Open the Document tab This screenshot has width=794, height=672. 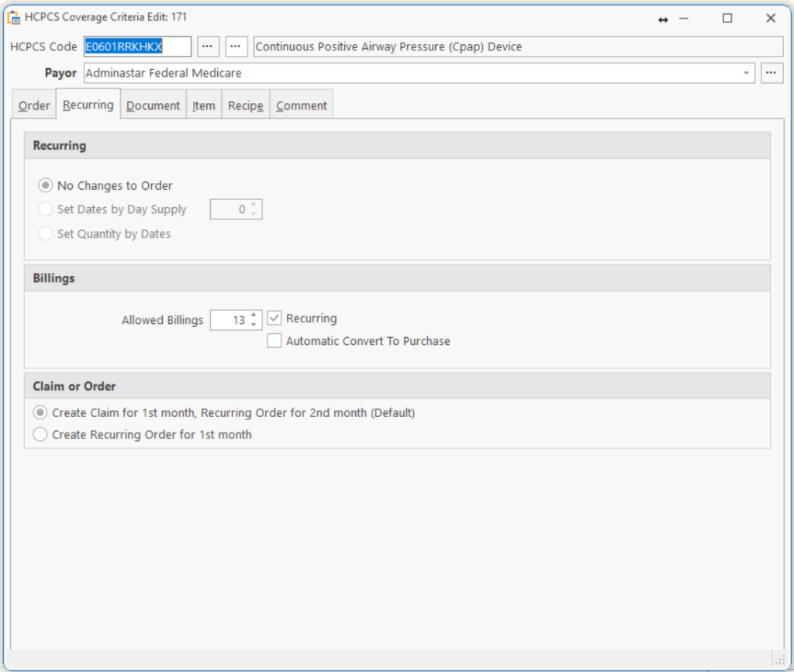[x=153, y=105]
